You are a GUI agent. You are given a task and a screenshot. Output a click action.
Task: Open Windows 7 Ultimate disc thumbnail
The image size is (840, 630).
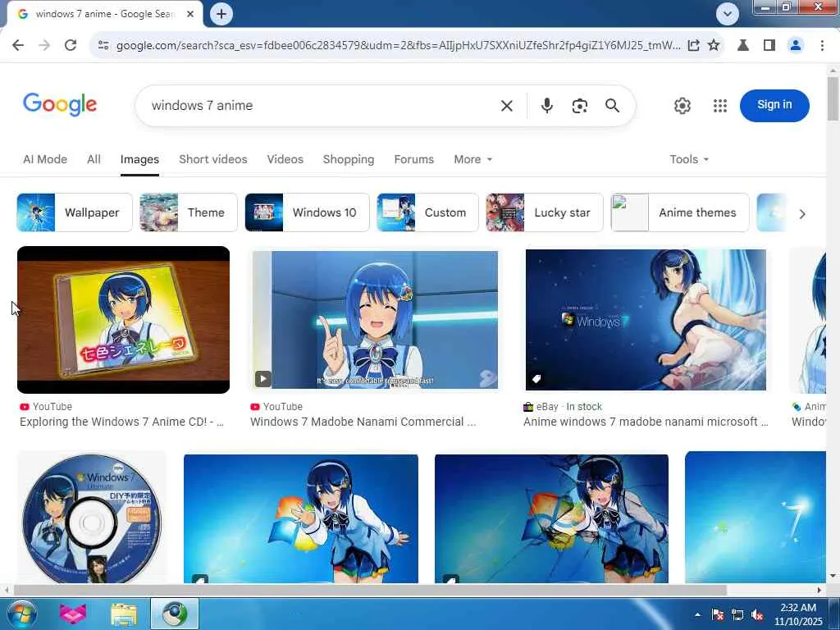(92, 518)
